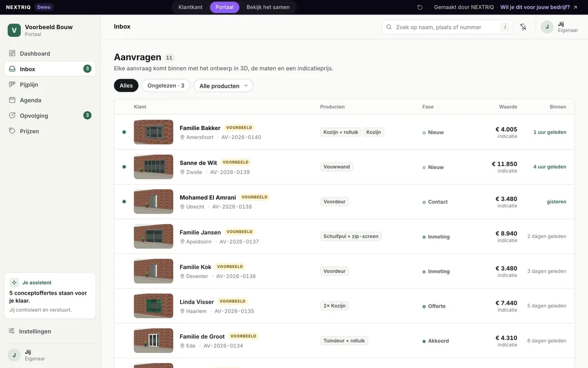588x368 pixels.
Task: Click the 'Kozijn + rolluik' product tag
Action: (x=341, y=132)
